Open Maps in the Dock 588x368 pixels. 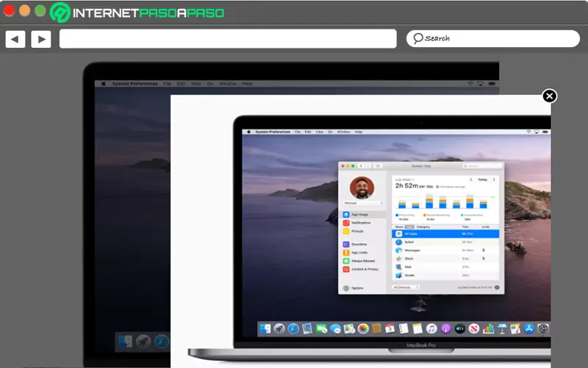(x=349, y=329)
